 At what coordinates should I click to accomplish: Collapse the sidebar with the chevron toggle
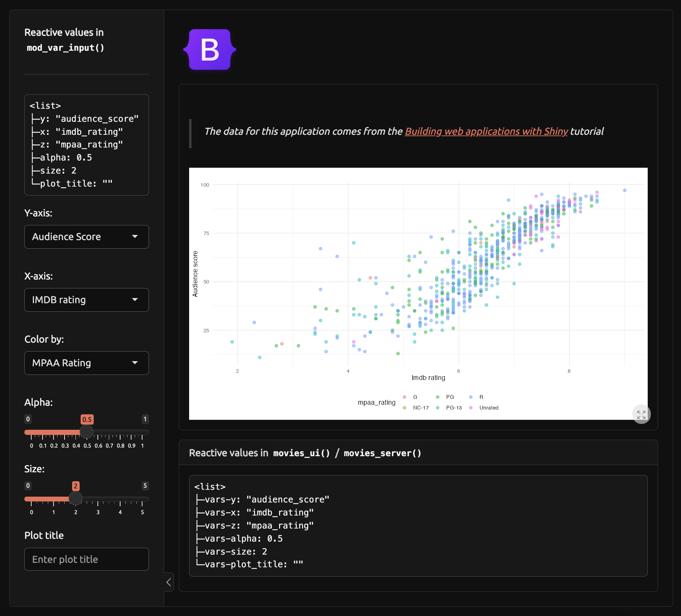click(x=169, y=582)
